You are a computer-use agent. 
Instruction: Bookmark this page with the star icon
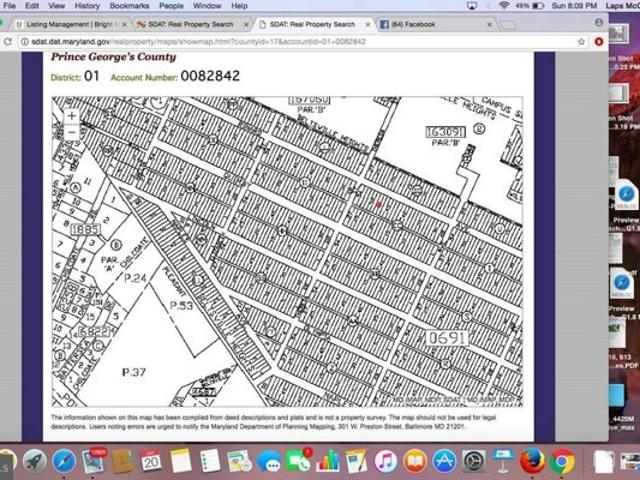pyautogui.click(x=581, y=42)
